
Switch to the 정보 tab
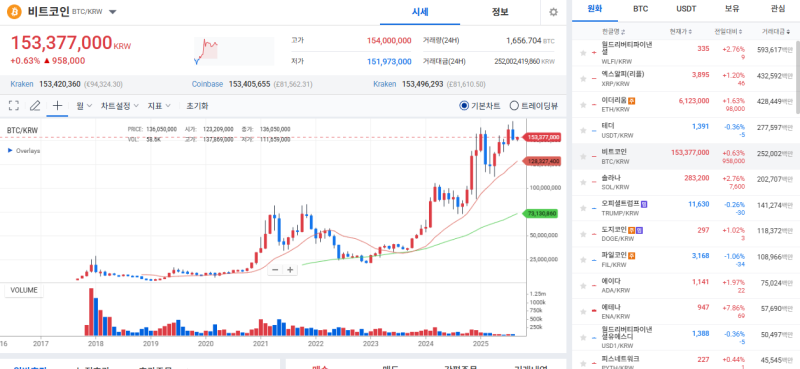pyautogui.click(x=500, y=12)
